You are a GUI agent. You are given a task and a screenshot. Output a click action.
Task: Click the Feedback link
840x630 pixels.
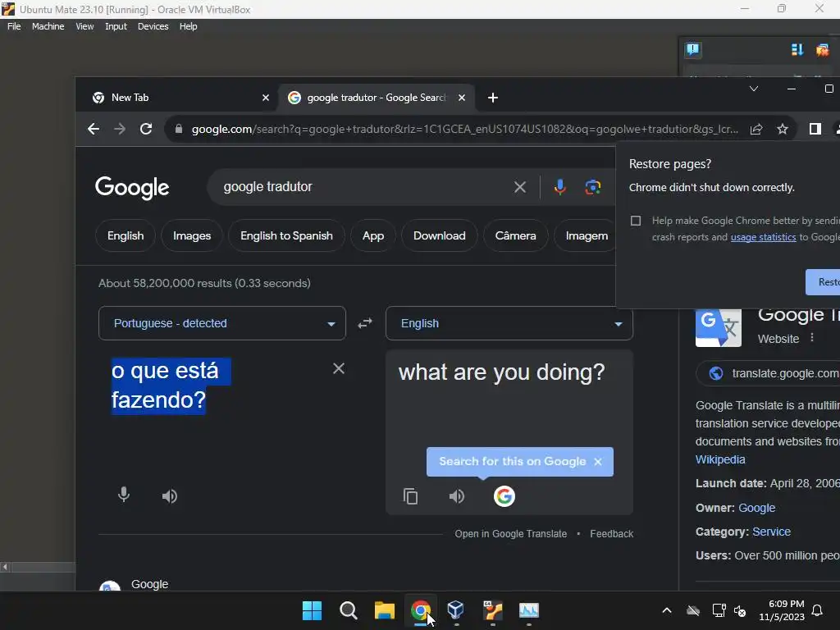pyautogui.click(x=611, y=533)
